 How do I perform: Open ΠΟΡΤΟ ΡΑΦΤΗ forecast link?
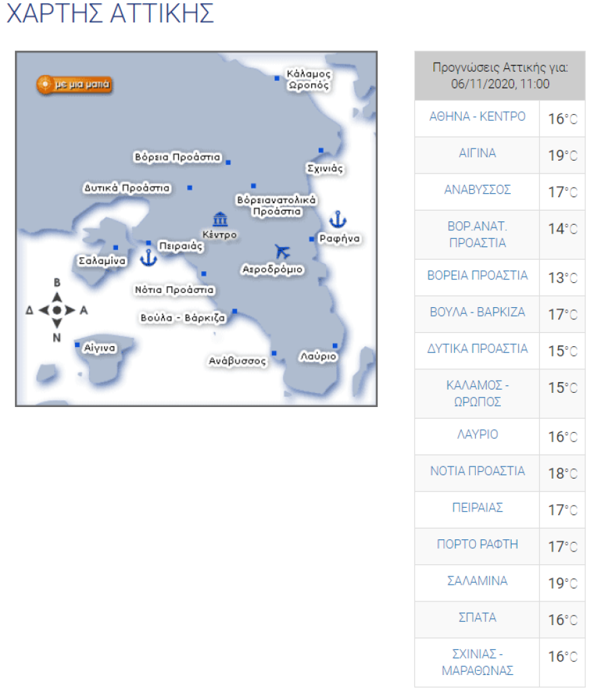coord(477,544)
